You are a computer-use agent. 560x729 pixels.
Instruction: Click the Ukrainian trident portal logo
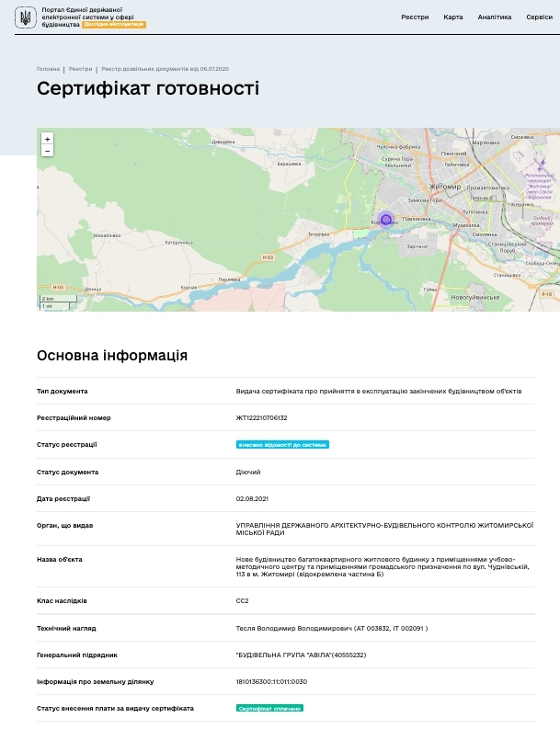pos(26,17)
